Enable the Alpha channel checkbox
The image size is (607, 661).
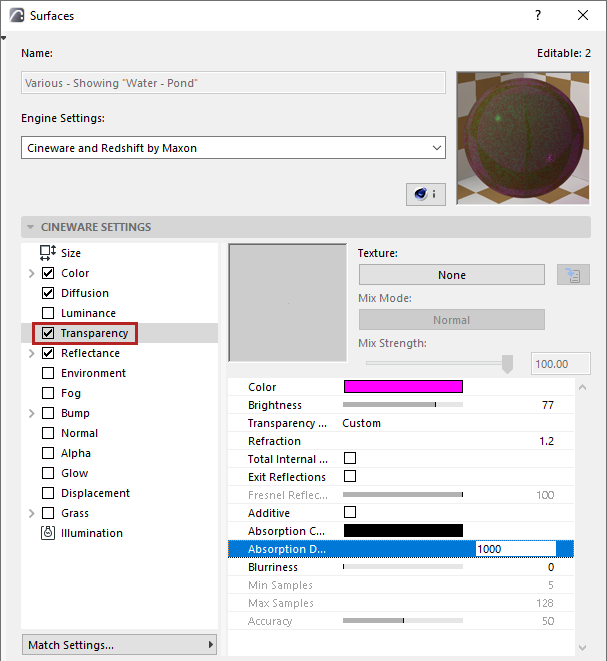click(x=48, y=453)
